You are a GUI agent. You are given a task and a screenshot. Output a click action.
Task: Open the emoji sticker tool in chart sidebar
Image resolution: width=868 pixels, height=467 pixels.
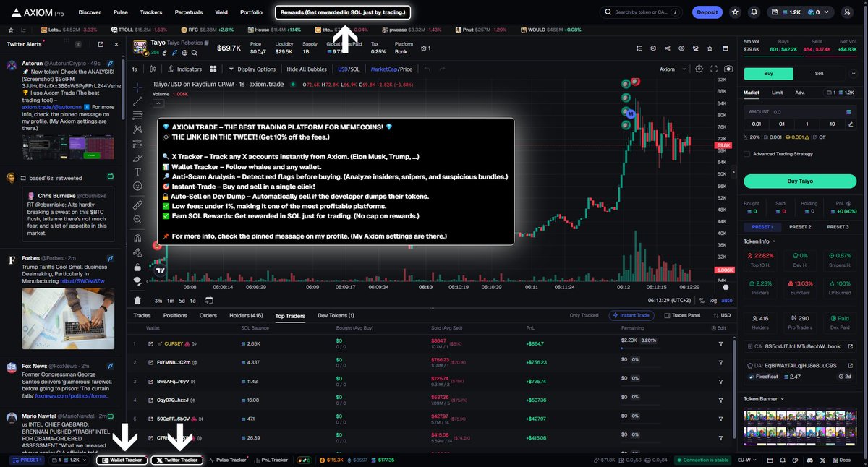[137, 187]
